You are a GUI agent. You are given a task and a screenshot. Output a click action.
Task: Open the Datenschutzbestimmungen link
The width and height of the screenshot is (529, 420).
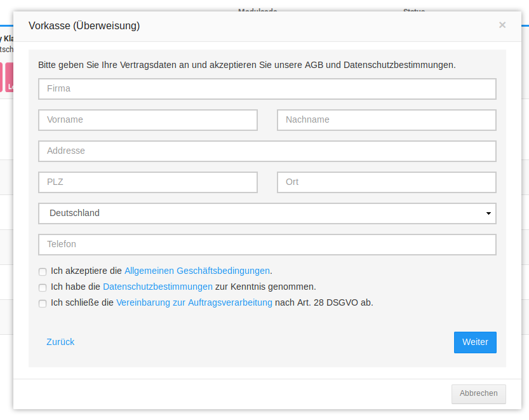click(x=157, y=287)
